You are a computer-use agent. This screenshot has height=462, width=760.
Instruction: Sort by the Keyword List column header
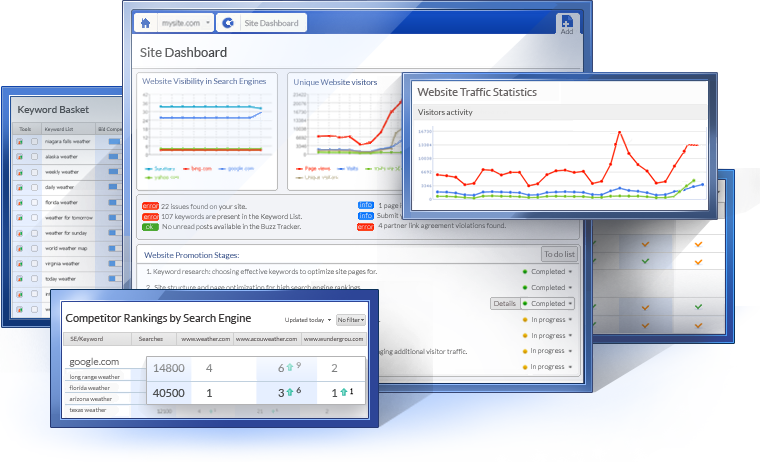tap(60, 129)
